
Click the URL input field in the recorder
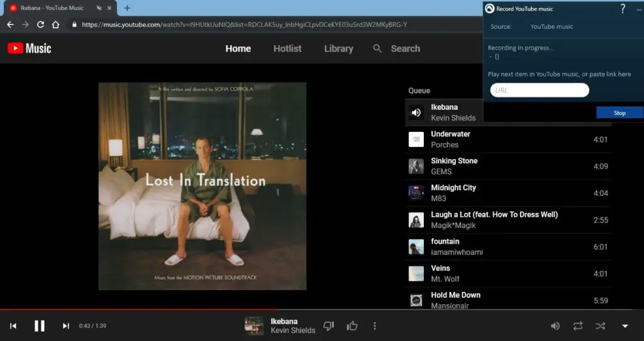(540, 90)
